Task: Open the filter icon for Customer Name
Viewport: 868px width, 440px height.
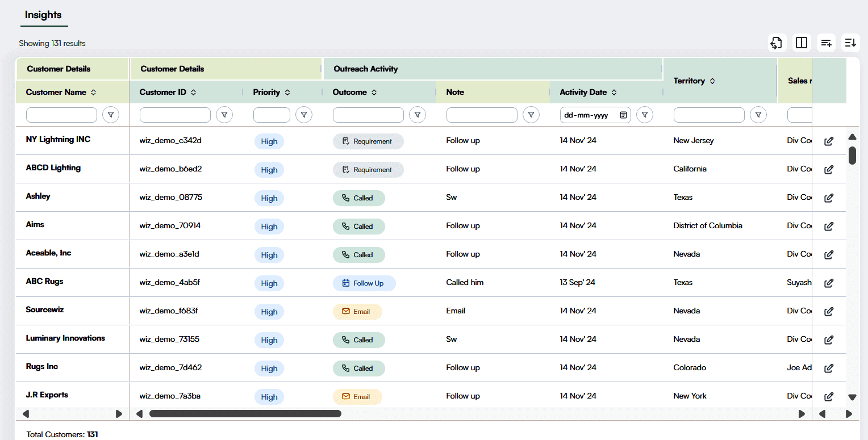Action: pos(111,115)
